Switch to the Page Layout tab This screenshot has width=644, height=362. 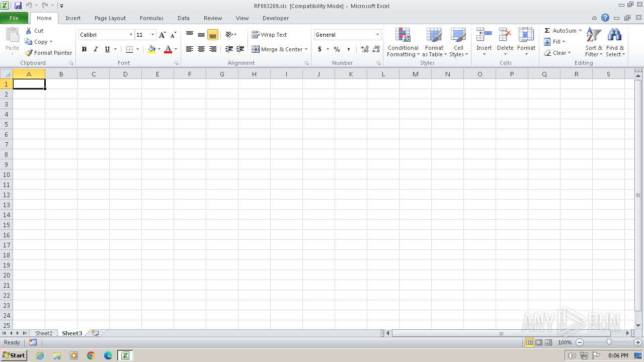point(110,18)
